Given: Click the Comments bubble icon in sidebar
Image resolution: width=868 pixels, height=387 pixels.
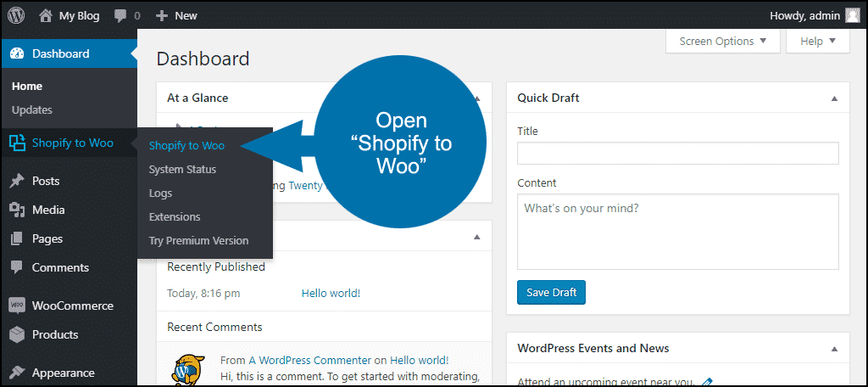Looking at the screenshot, I should pos(17,268).
